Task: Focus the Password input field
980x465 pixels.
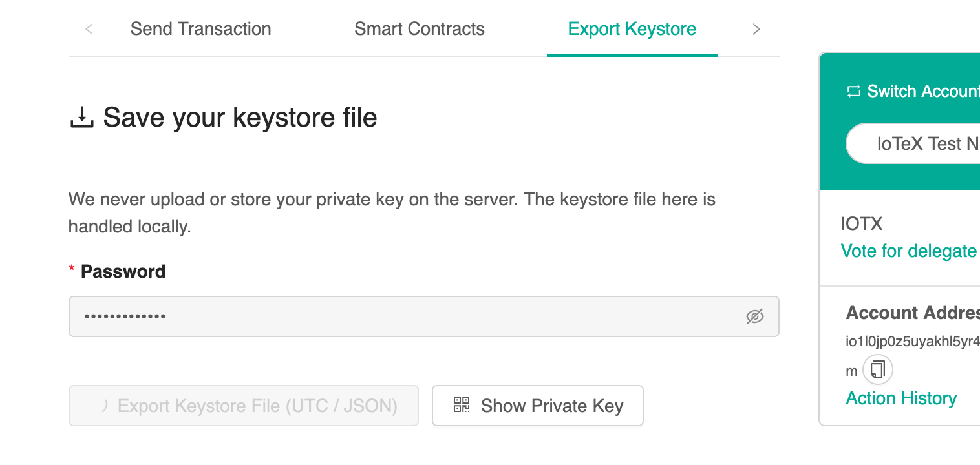Action: pyautogui.click(x=424, y=316)
